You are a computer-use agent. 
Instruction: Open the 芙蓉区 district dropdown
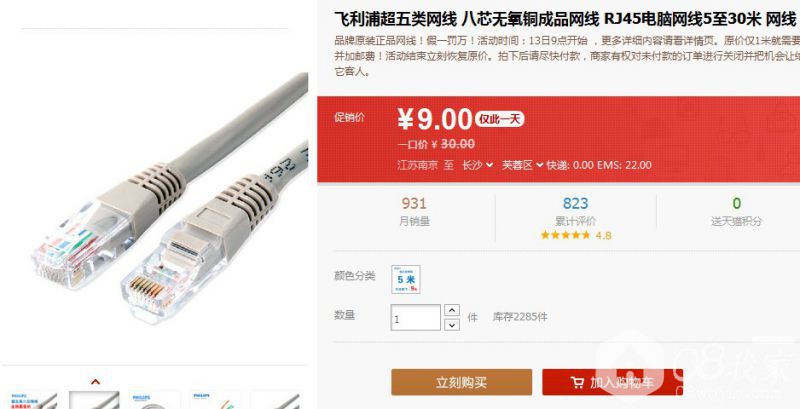pyautogui.click(x=522, y=165)
